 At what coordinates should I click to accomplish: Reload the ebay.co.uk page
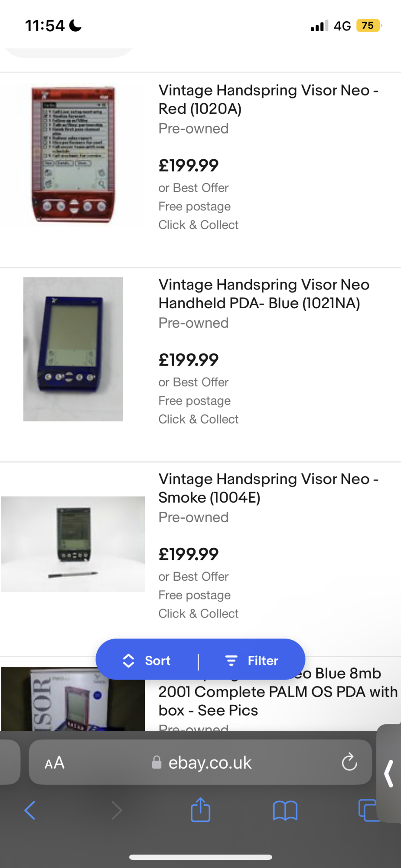click(x=349, y=762)
